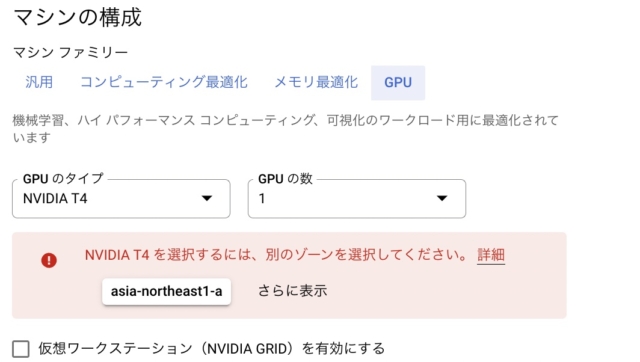
Task: Click the red error exclamation icon
Action: [x=49, y=260]
